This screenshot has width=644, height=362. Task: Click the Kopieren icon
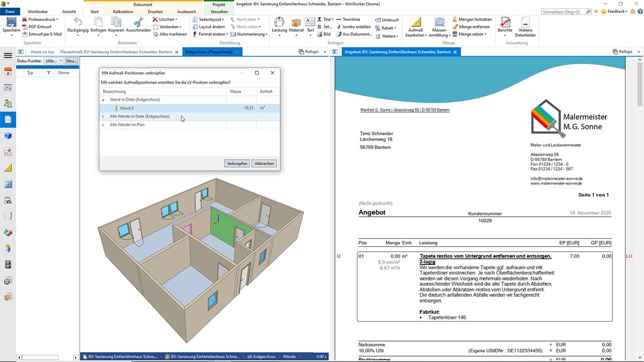(x=116, y=22)
